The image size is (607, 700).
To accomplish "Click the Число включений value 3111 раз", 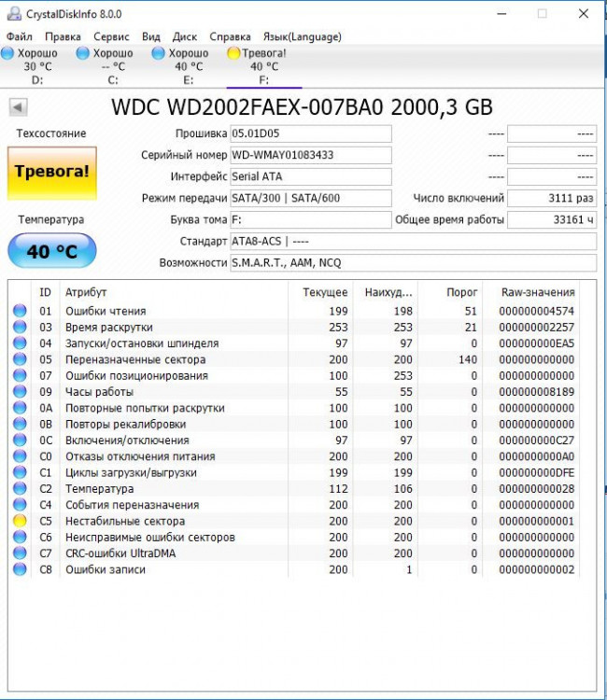I will tap(552, 198).
